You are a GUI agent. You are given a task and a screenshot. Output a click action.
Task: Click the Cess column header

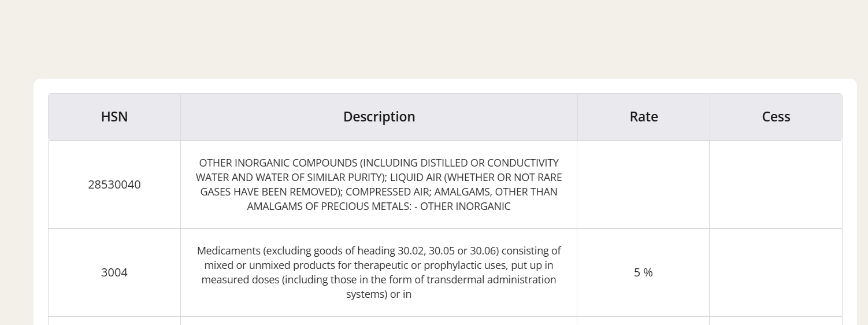[x=776, y=117]
